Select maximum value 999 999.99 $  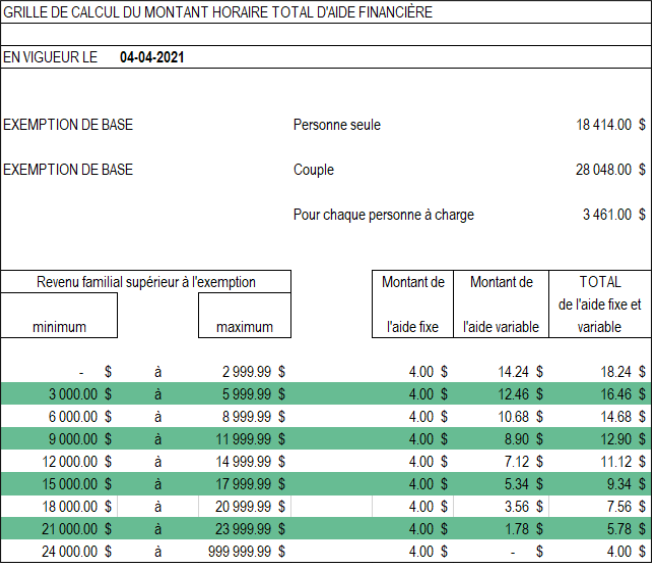pos(247,551)
